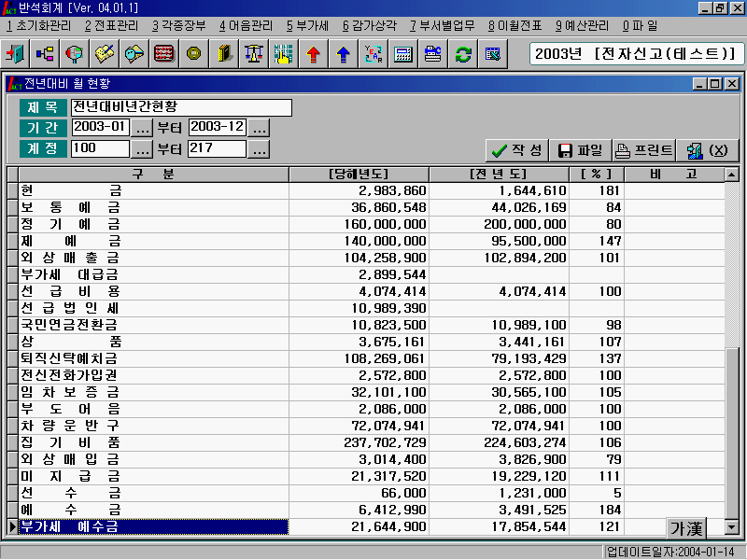The width and height of the screenshot is (747, 560).
Task: Open the start period 2003-01 picker button
Action: pyautogui.click(x=142, y=128)
